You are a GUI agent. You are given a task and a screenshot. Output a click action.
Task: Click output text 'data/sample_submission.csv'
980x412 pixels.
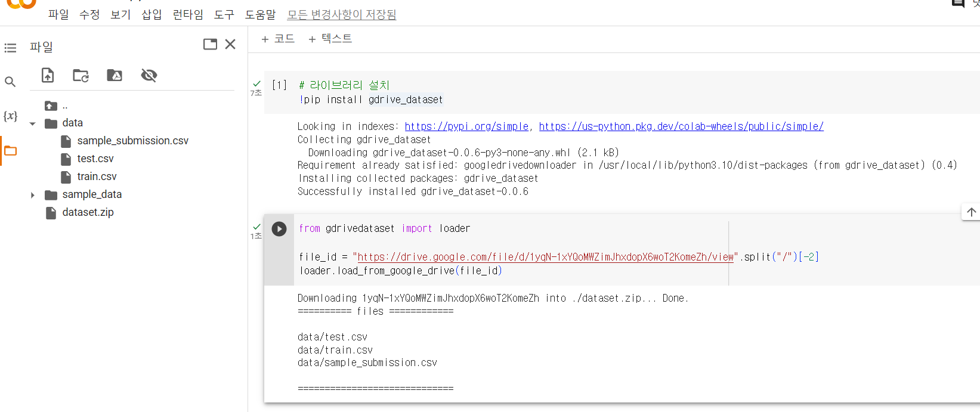tap(367, 363)
